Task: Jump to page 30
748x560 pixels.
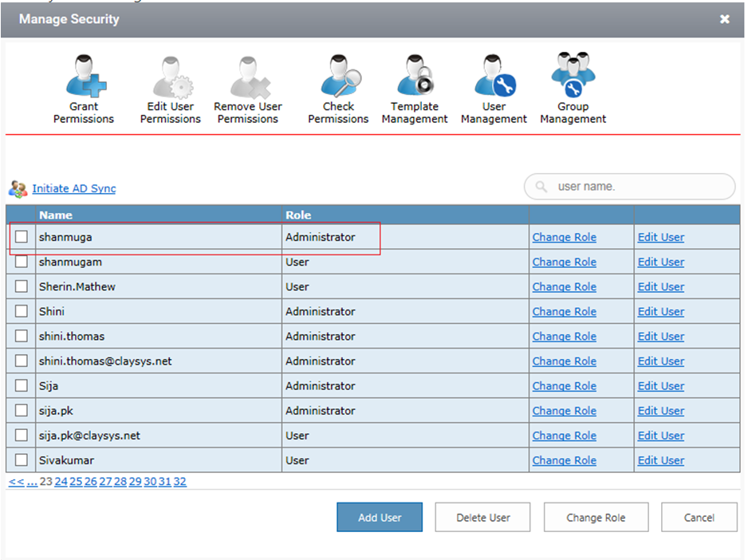Action: tap(150, 482)
